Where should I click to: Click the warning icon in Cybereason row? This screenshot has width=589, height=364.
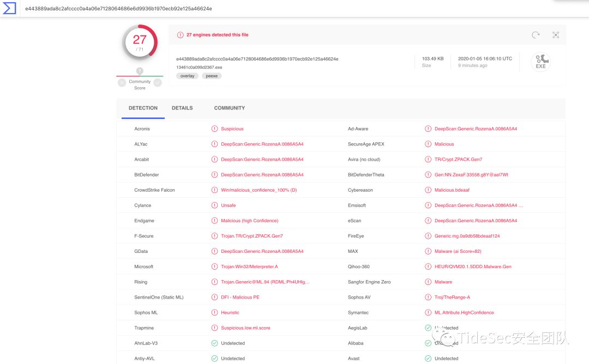428,190
